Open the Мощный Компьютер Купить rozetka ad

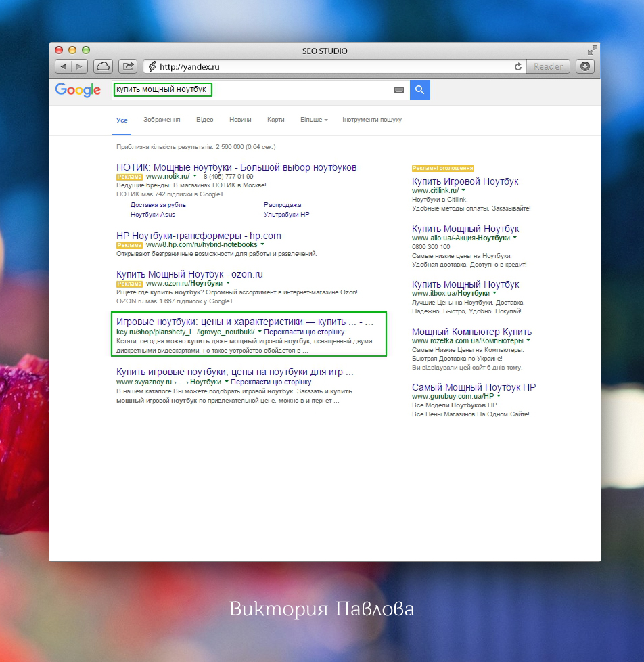tap(471, 332)
